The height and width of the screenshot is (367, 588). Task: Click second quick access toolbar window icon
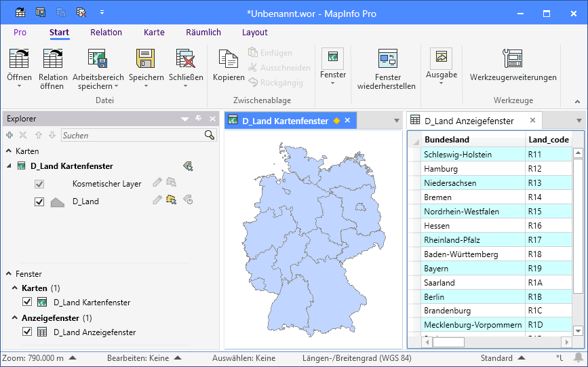(41, 12)
